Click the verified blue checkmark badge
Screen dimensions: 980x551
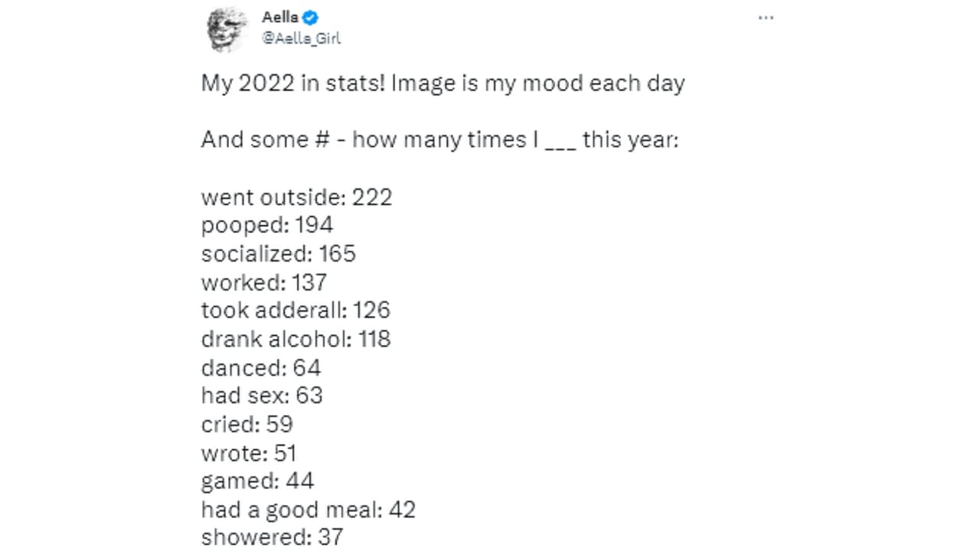click(309, 17)
